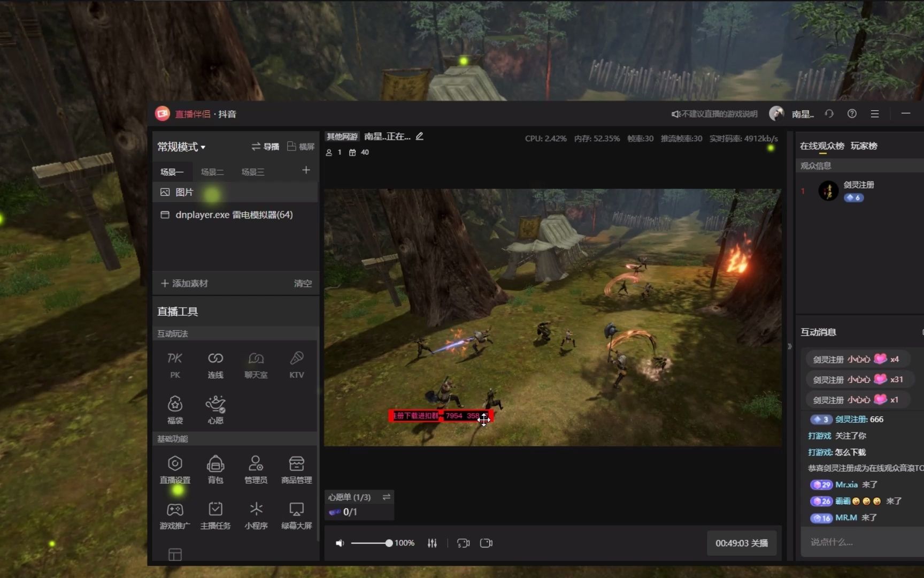Add a new scene with plus icon
The width and height of the screenshot is (924, 578).
(x=306, y=170)
